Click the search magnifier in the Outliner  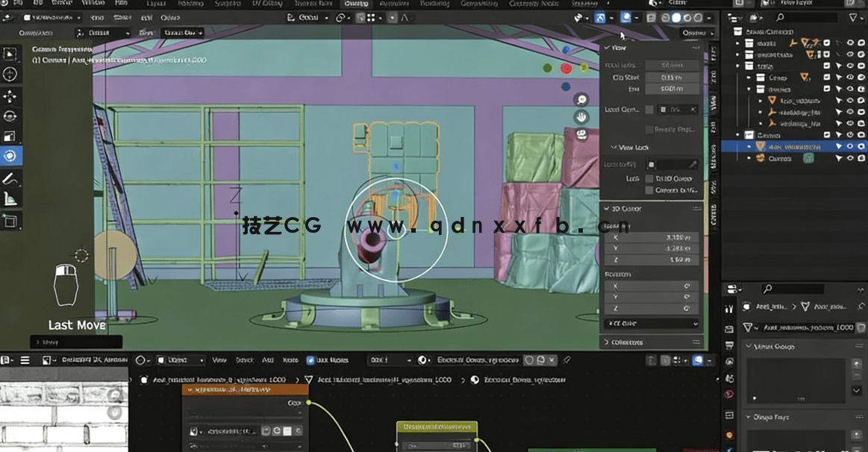tap(781, 16)
